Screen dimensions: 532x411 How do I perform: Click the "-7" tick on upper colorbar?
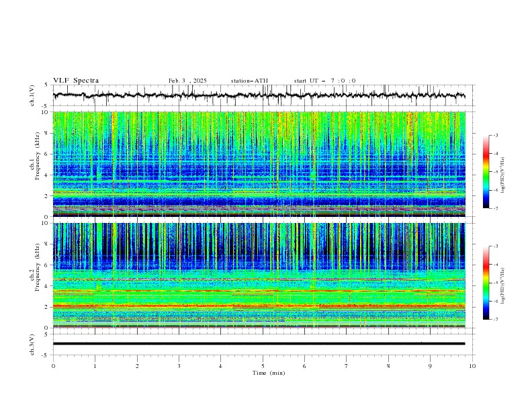[495, 209]
